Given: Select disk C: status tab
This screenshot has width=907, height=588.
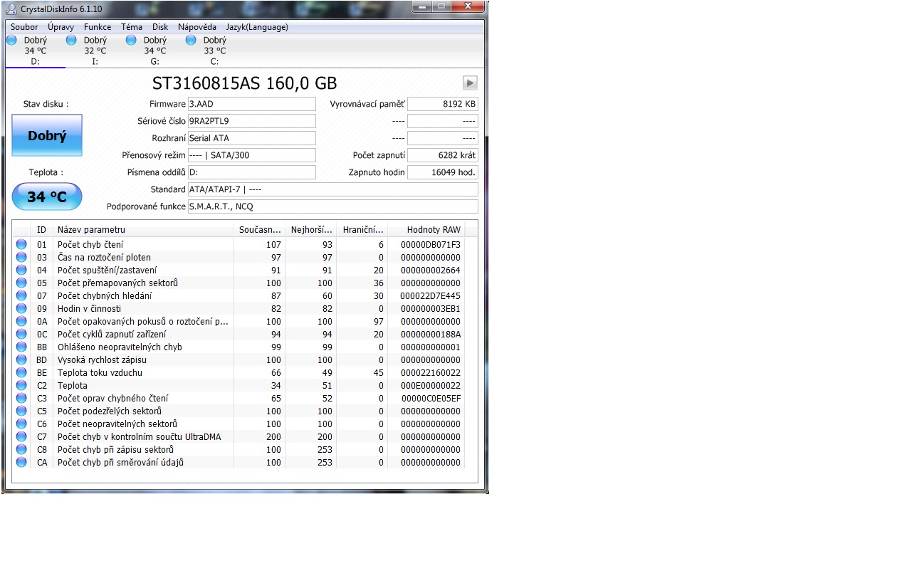Looking at the screenshot, I should tap(214, 51).
